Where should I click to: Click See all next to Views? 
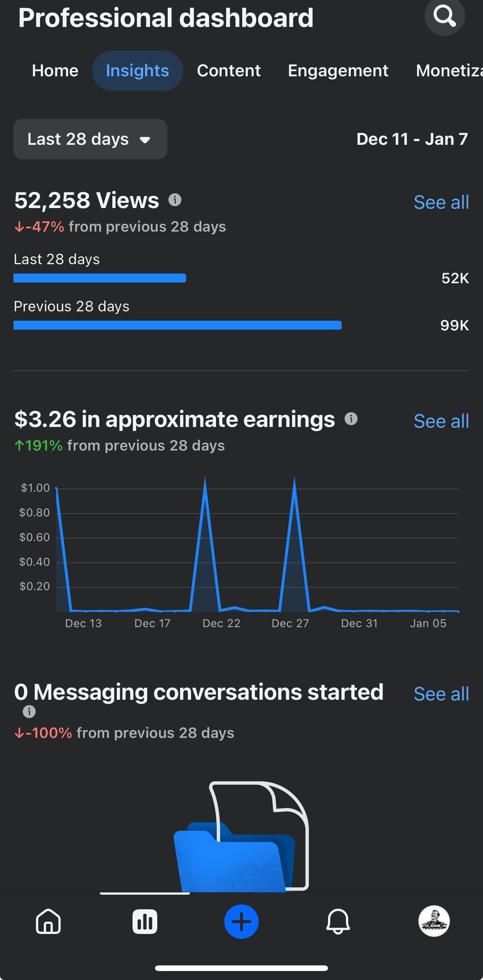(x=441, y=202)
